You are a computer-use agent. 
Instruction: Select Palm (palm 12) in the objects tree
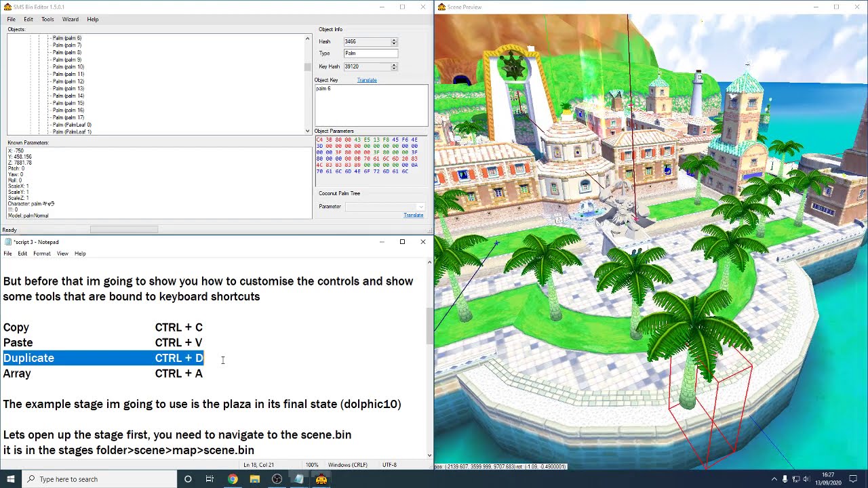(68, 81)
